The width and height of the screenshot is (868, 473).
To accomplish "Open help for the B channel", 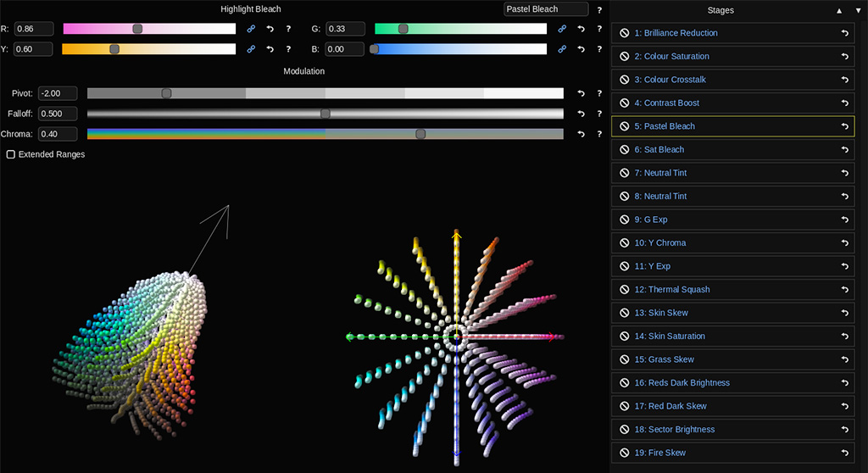I will [599, 48].
